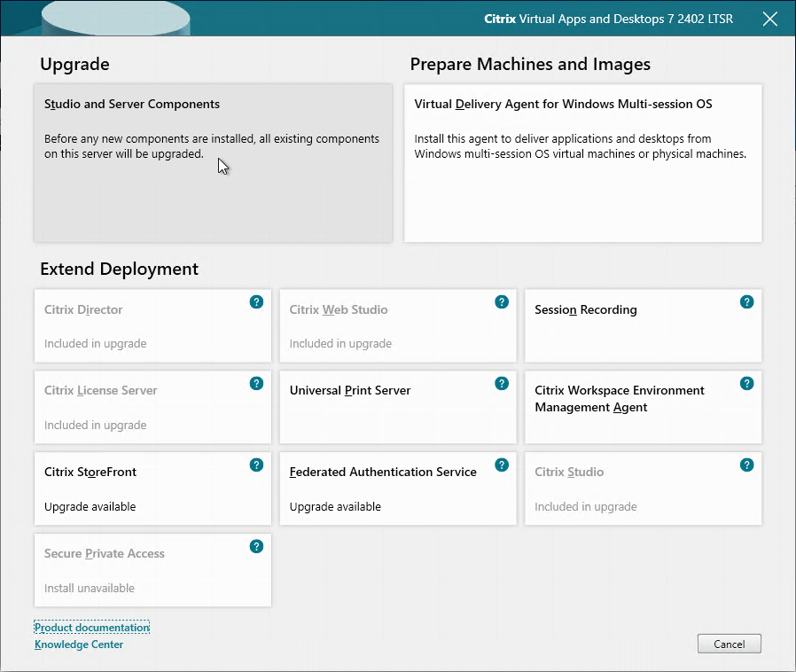The width and height of the screenshot is (796, 672).
Task: Click help icon on Citrix Web Studio tile
Action: point(502,302)
